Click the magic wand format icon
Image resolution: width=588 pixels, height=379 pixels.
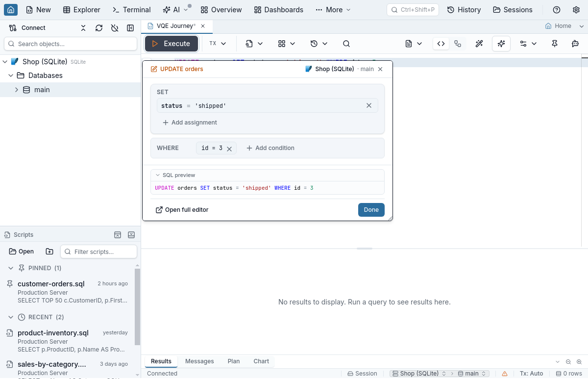click(x=479, y=44)
